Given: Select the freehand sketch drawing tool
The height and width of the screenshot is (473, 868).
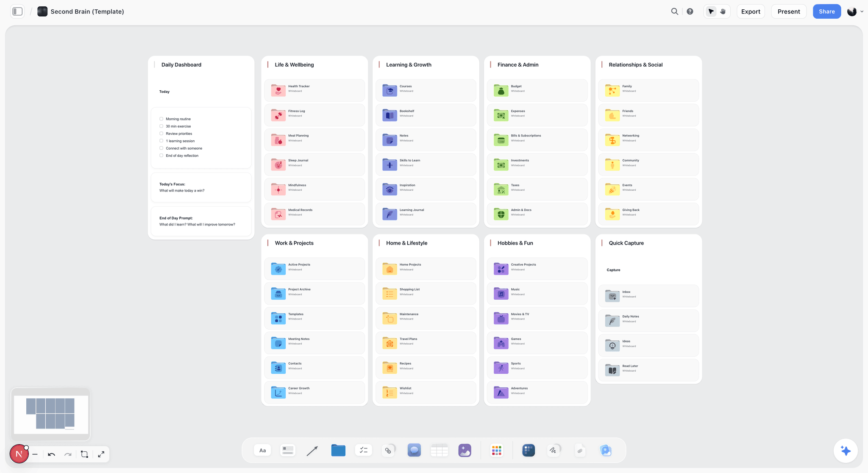Looking at the screenshot, I should tap(554, 450).
